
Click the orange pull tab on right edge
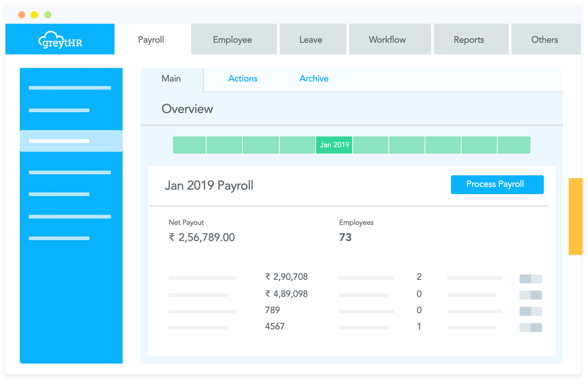coord(575,216)
